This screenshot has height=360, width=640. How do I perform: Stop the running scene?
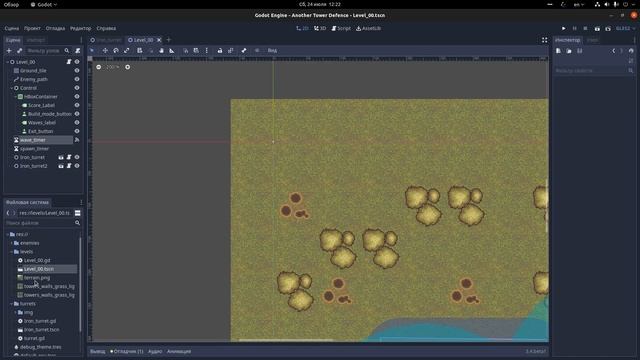click(x=585, y=29)
